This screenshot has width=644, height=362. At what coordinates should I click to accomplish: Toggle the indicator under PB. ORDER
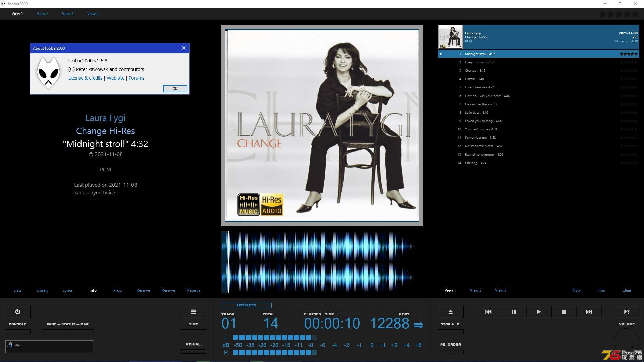coord(451,352)
